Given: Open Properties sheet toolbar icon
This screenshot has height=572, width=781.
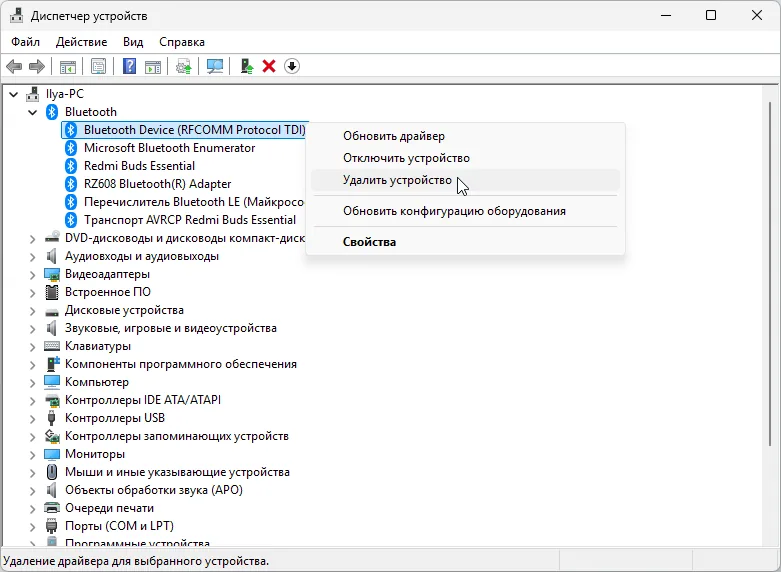Looking at the screenshot, I should click(x=99, y=66).
